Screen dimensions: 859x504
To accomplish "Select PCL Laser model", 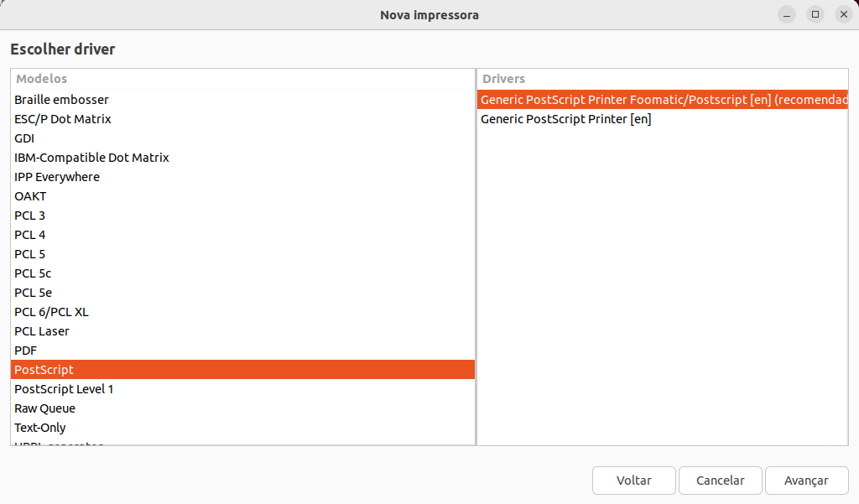I will (42, 331).
